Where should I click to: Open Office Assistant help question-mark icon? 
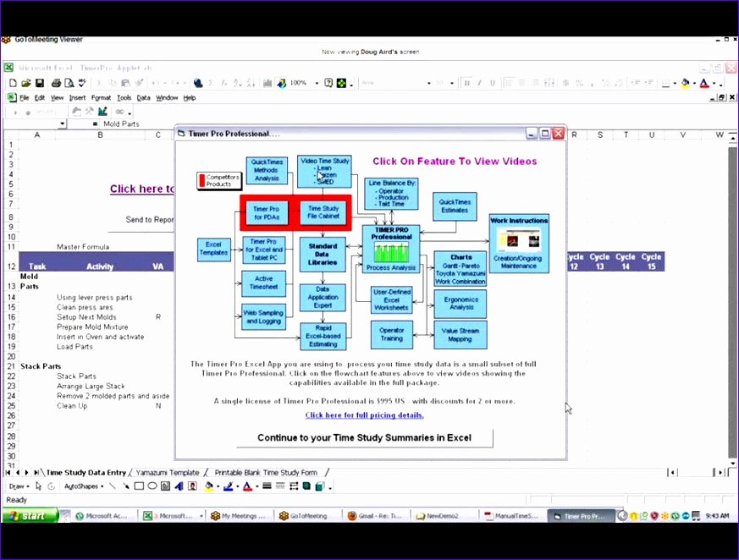pos(328,84)
